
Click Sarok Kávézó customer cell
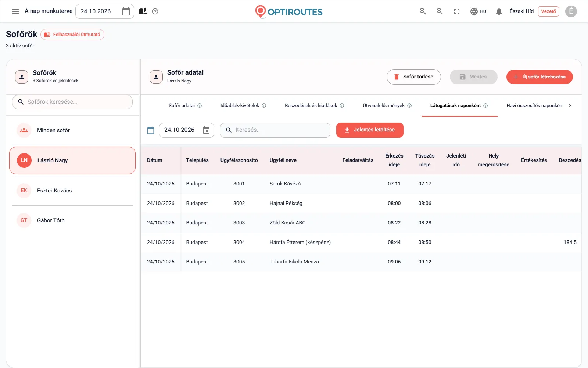coord(285,184)
